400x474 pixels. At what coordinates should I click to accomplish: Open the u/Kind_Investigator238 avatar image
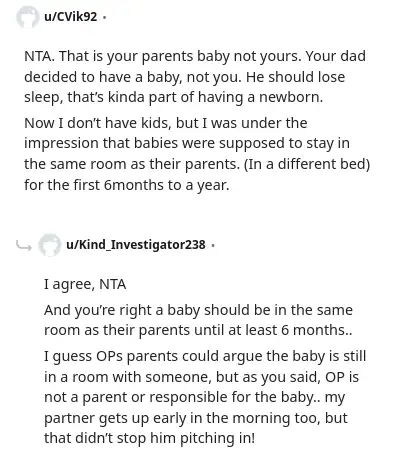tap(49, 245)
